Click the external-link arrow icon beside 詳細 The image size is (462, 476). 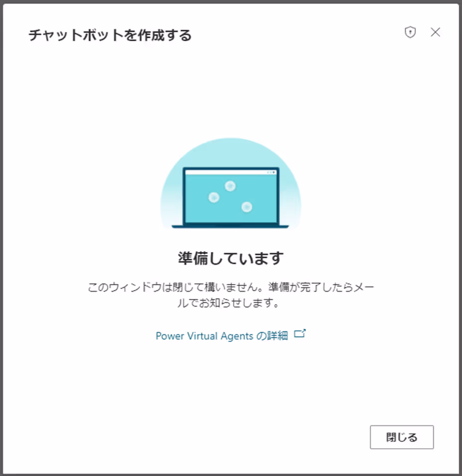[300, 333]
